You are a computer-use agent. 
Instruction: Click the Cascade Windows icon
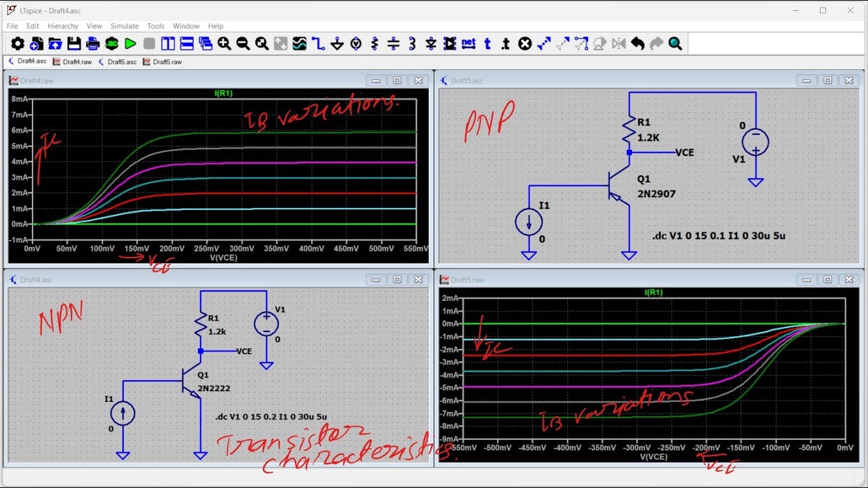coord(205,43)
